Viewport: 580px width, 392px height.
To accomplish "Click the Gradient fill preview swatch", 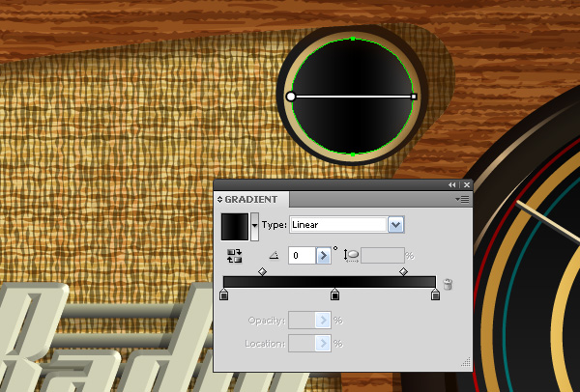I will point(235,227).
